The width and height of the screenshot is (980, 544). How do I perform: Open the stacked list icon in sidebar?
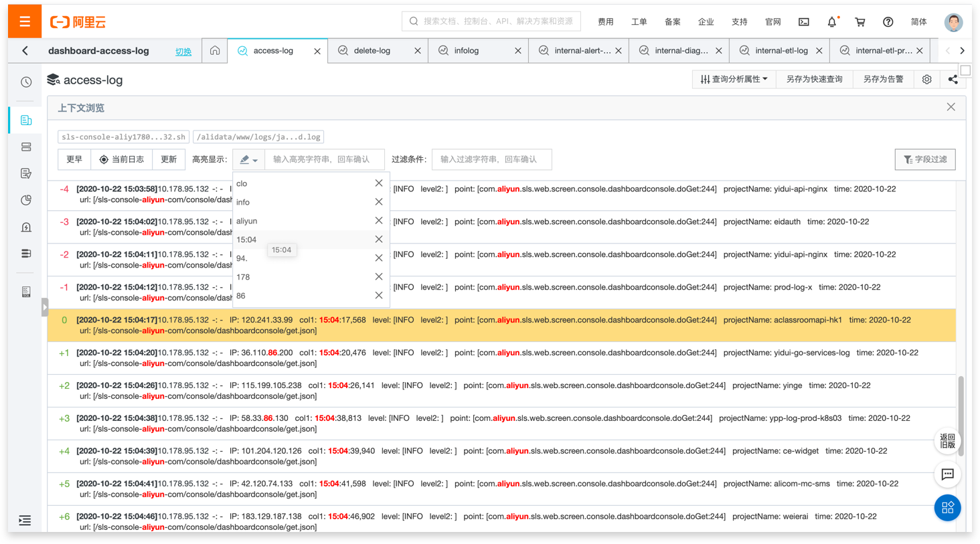(26, 254)
